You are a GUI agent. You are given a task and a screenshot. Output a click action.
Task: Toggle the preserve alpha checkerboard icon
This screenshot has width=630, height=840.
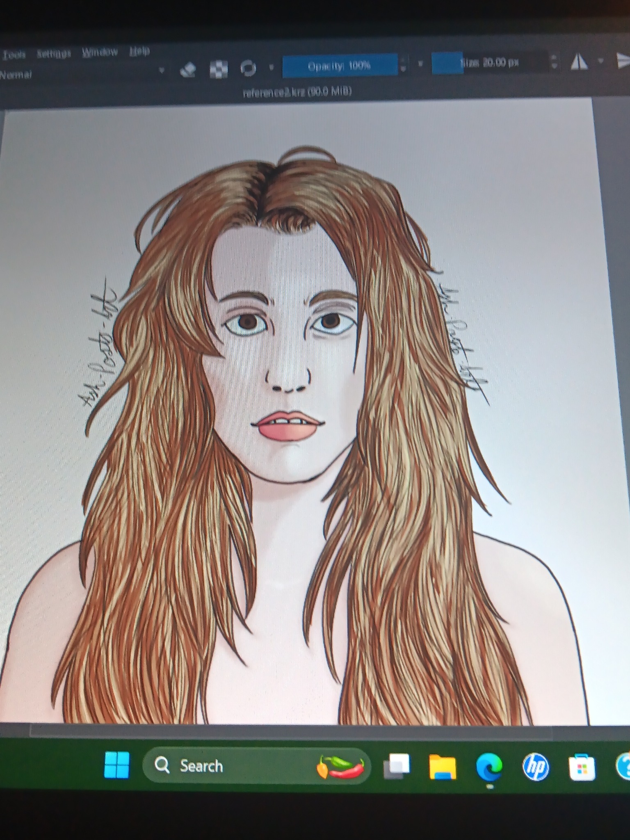click(219, 69)
